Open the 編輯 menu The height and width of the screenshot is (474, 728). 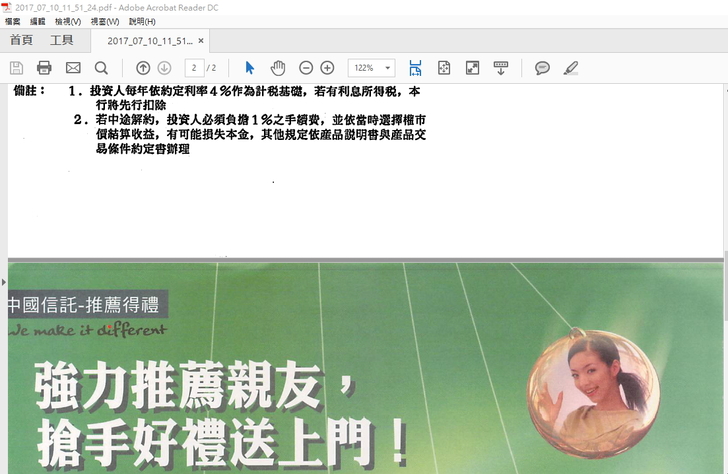click(x=38, y=21)
